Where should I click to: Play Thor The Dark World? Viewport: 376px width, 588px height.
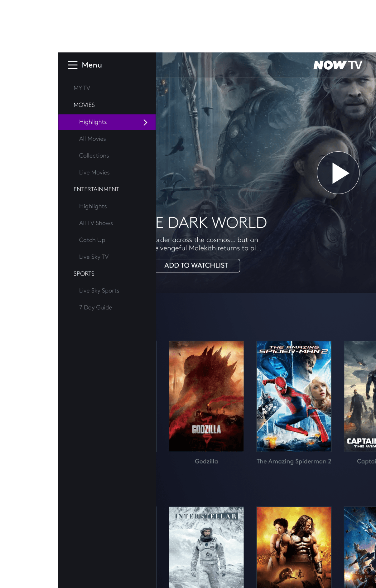click(x=338, y=173)
